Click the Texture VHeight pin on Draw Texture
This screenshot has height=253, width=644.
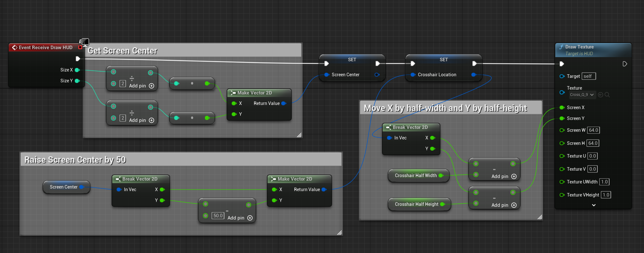pos(562,195)
